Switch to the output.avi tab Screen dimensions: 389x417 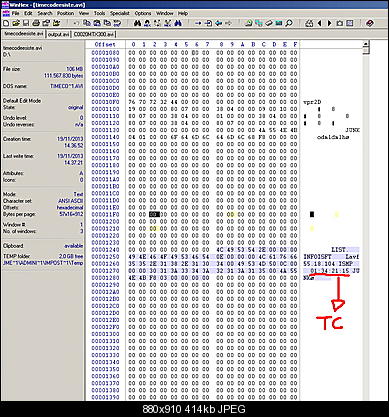(58, 34)
